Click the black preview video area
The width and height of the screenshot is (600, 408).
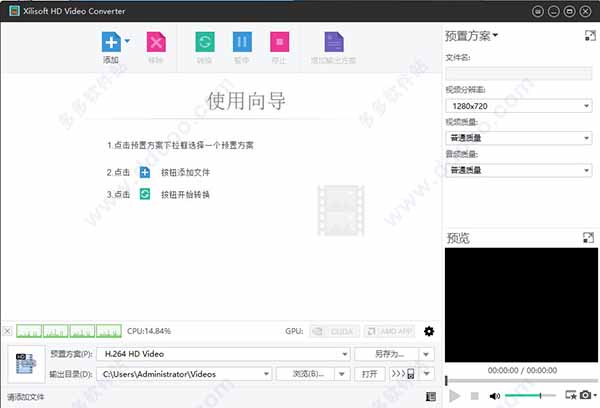click(521, 305)
